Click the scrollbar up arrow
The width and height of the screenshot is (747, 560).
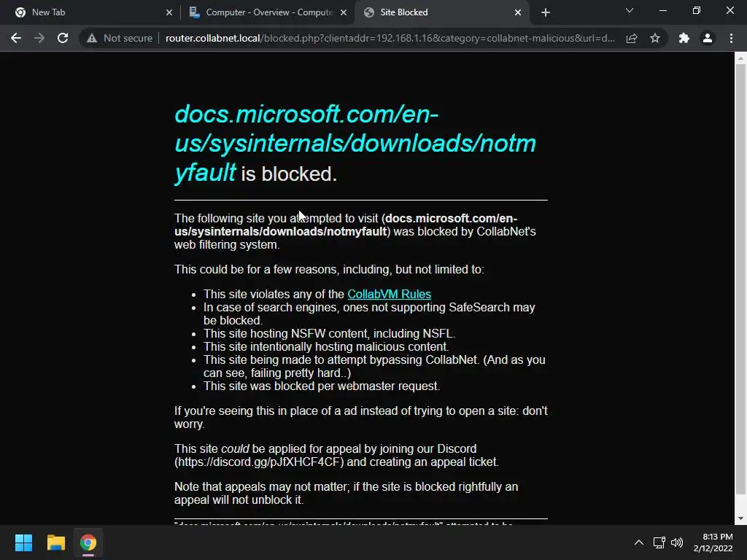[740, 58]
